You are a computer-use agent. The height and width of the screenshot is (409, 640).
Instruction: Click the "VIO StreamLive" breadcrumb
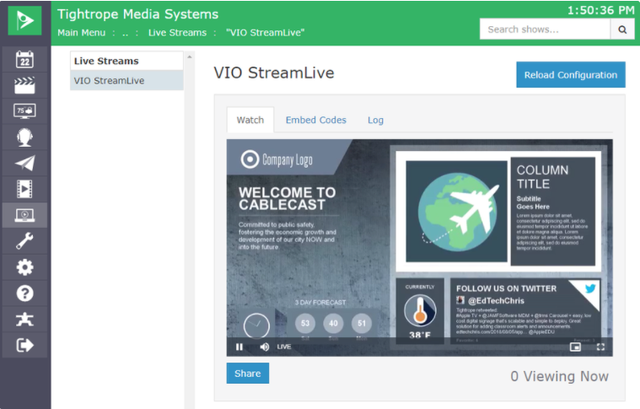coord(265,33)
